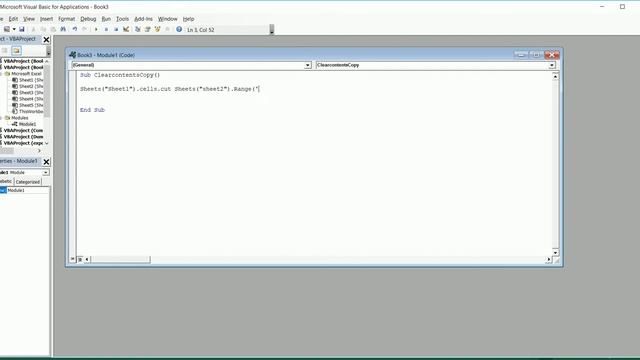Click project tree horizontal scroll right arrow
The height and width of the screenshot is (360, 640).
pos(39,151)
